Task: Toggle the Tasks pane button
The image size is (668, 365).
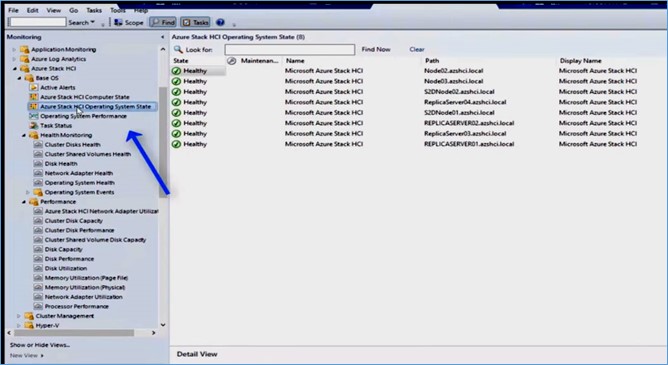Action: tap(196, 22)
